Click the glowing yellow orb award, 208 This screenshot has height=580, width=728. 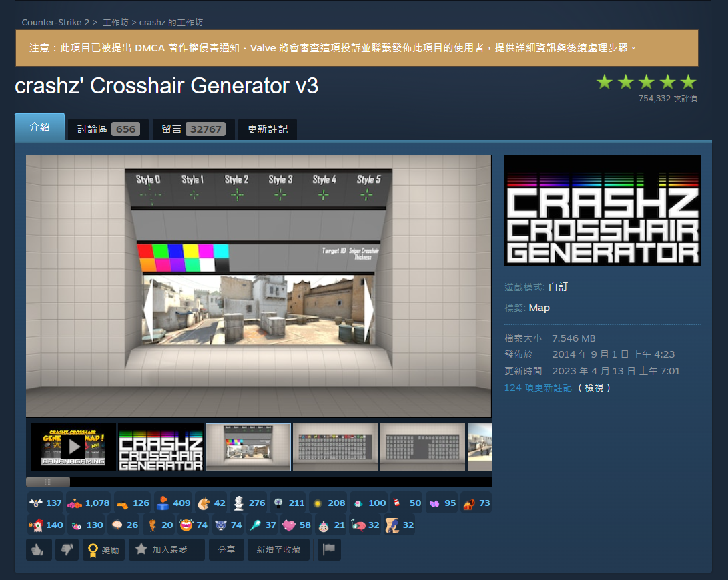[x=328, y=503]
